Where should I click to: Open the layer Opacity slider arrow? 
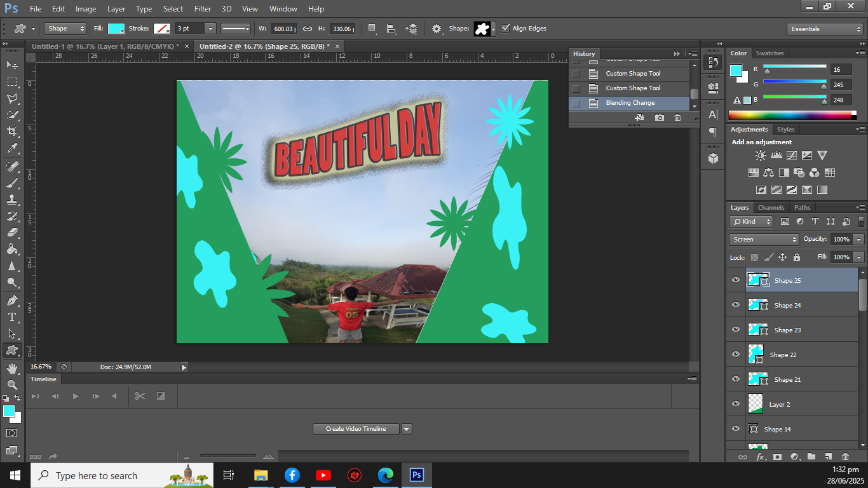859,240
